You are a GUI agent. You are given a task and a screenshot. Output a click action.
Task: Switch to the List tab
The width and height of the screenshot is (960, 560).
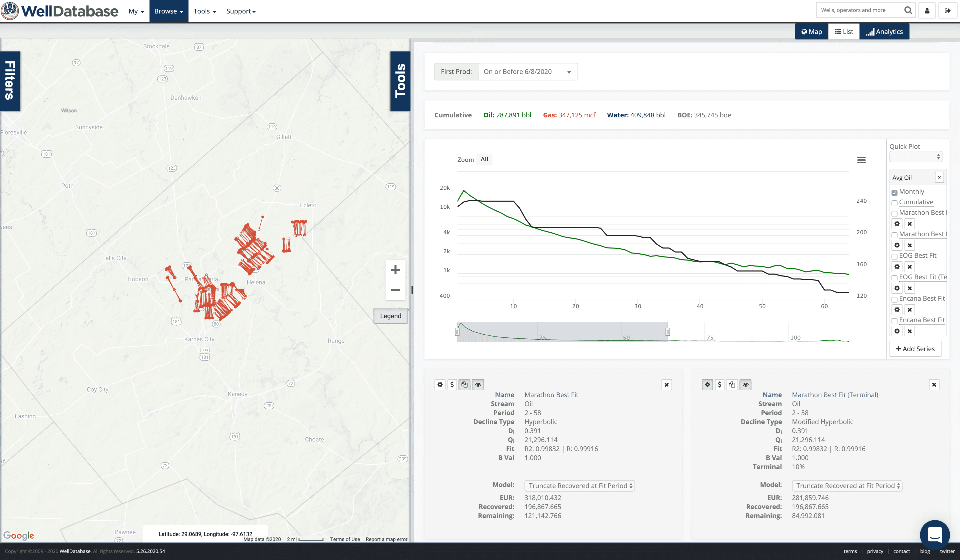click(x=843, y=32)
